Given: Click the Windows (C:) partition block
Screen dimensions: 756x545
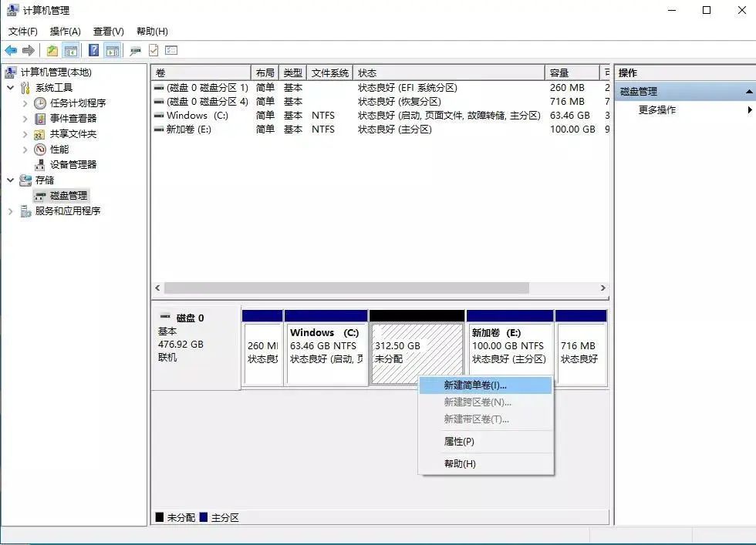Looking at the screenshot, I should tap(326, 348).
